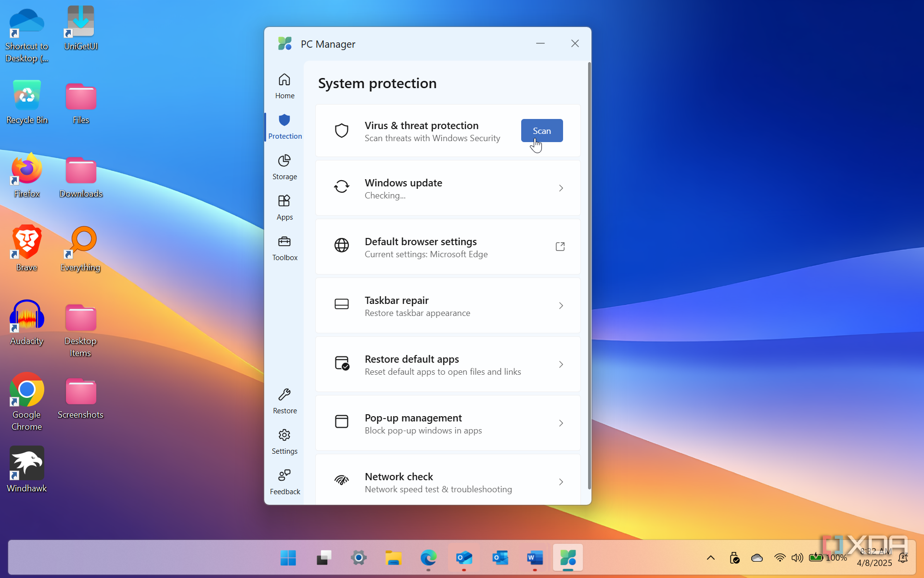
Task: Select the Protection shield sidebar item
Action: pyautogui.click(x=284, y=126)
